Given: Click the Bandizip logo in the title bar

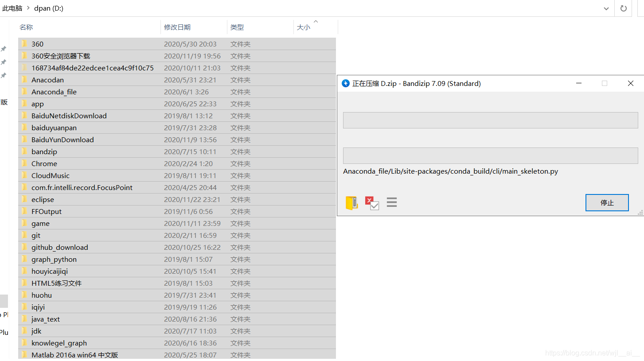Looking at the screenshot, I should tap(346, 83).
